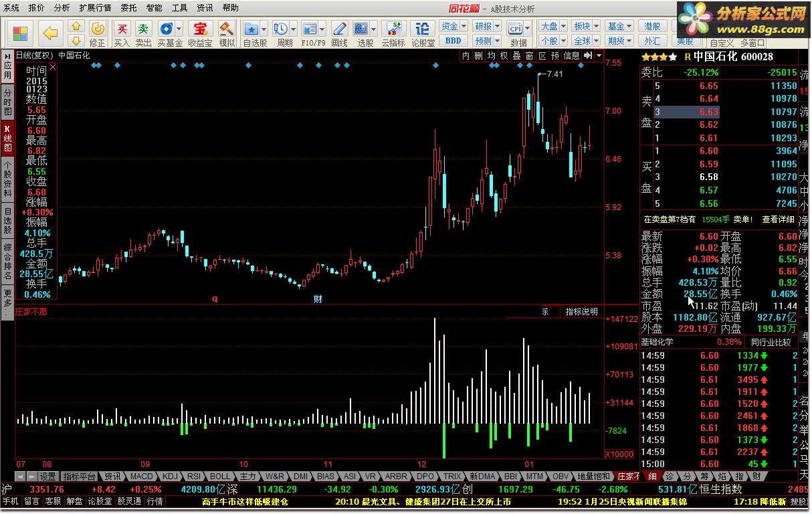
Task: Click the 外汇 button
Action: click(x=653, y=41)
